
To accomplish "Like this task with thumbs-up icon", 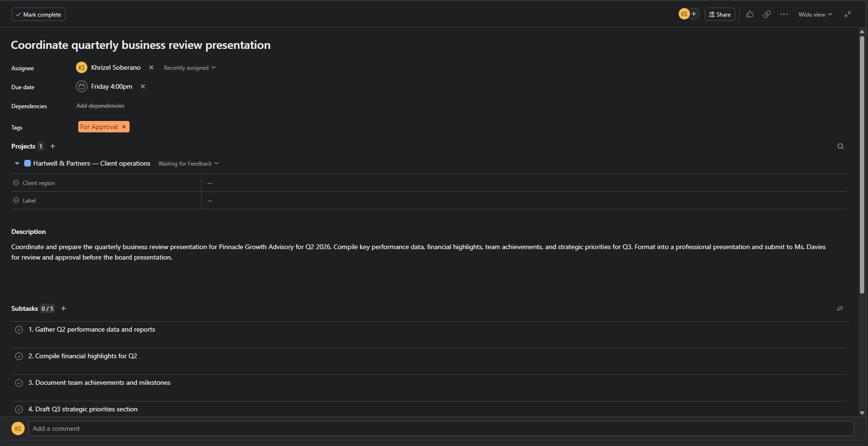I will tap(750, 14).
